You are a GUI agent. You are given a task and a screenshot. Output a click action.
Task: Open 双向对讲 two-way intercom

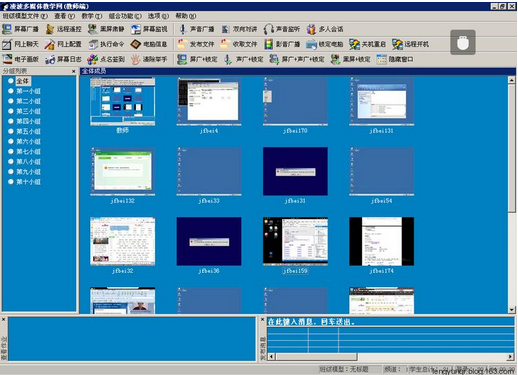[x=239, y=29]
